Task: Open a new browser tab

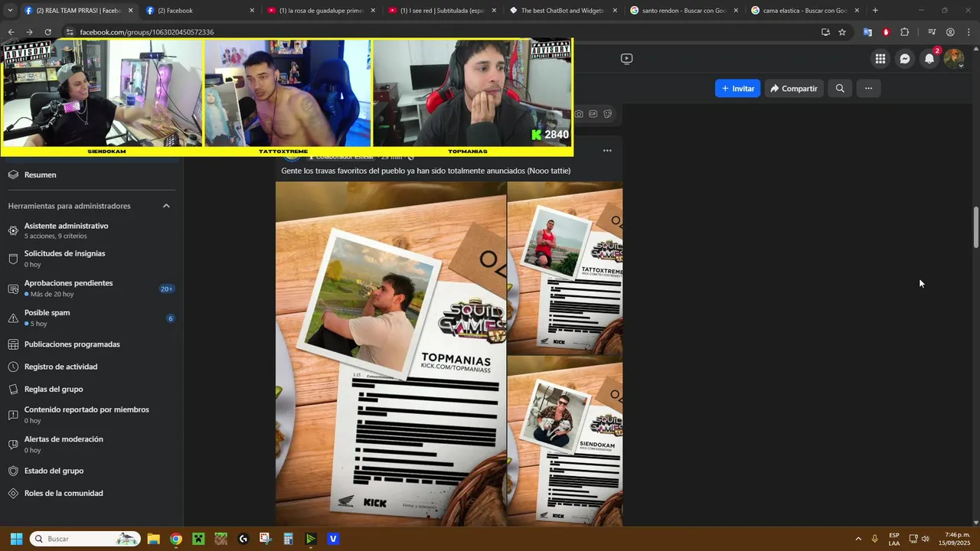Action: point(875,11)
